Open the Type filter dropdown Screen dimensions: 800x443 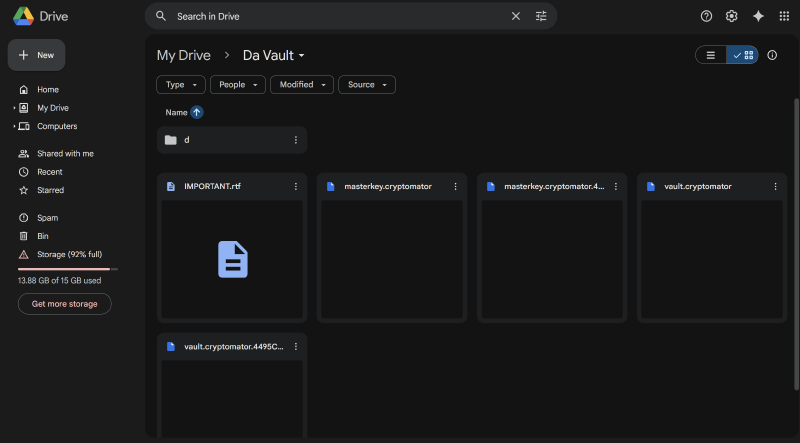pos(181,85)
